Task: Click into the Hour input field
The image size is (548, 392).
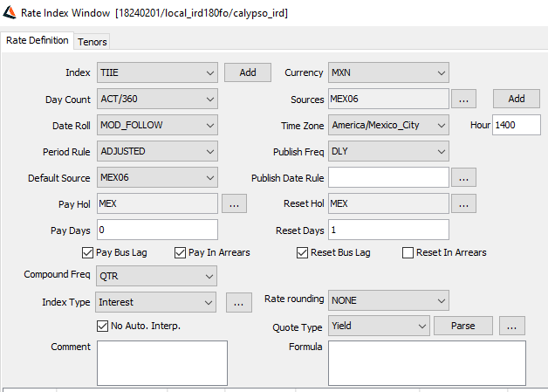Action: click(x=517, y=125)
